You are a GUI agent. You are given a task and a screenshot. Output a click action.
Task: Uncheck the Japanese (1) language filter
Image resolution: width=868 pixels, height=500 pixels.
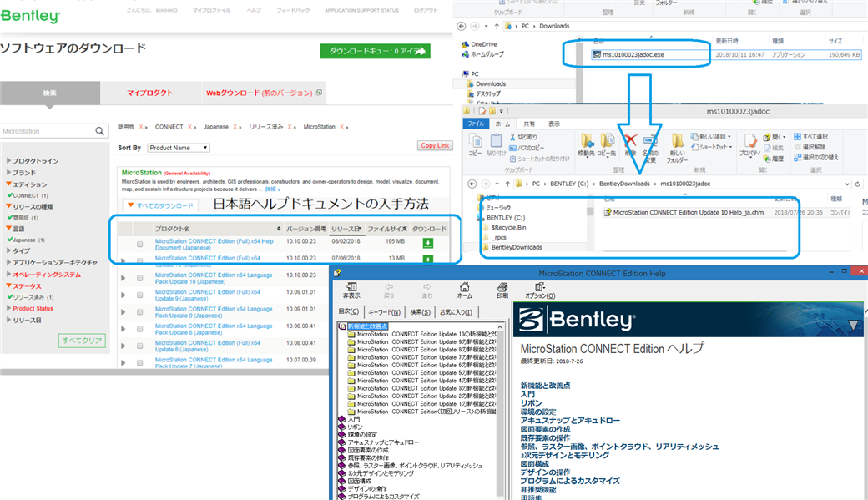(9, 240)
